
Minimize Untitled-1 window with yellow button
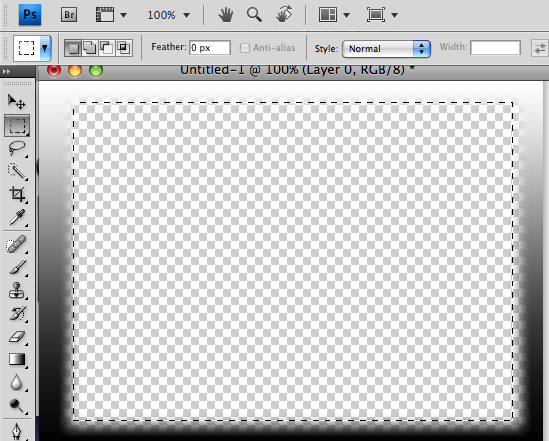click(75, 70)
